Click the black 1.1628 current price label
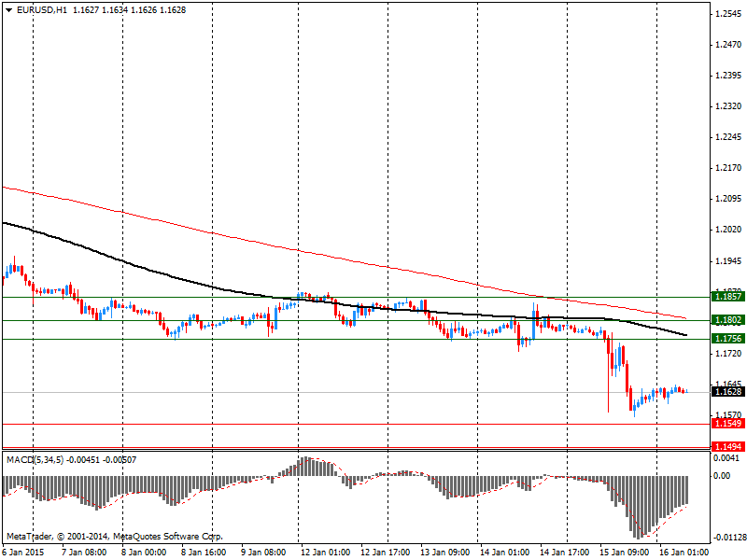 [727, 392]
